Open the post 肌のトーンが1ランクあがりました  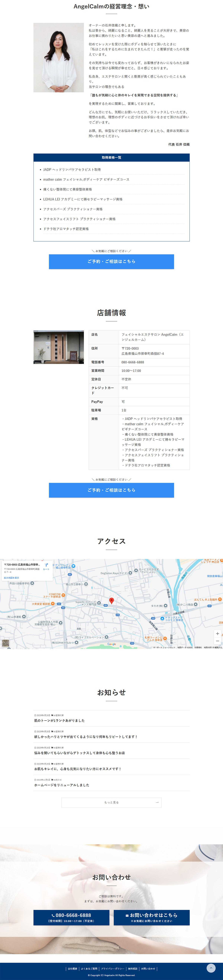[x=59, y=720]
